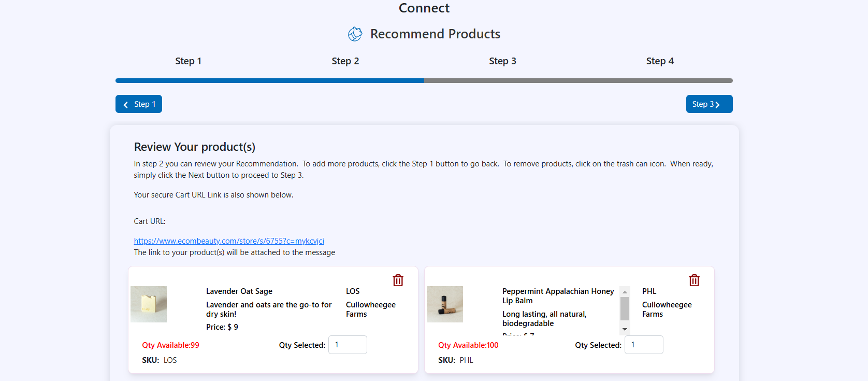Click 'Cullowheegee Farms' in the Peppermint card
This screenshot has width=868, height=381.
click(x=667, y=309)
